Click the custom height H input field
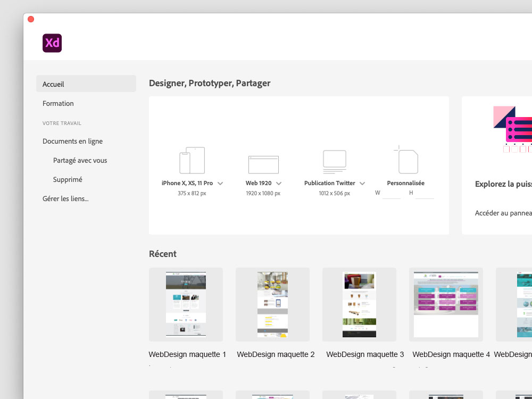This screenshot has width=532, height=399. pyautogui.click(x=425, y=193)
